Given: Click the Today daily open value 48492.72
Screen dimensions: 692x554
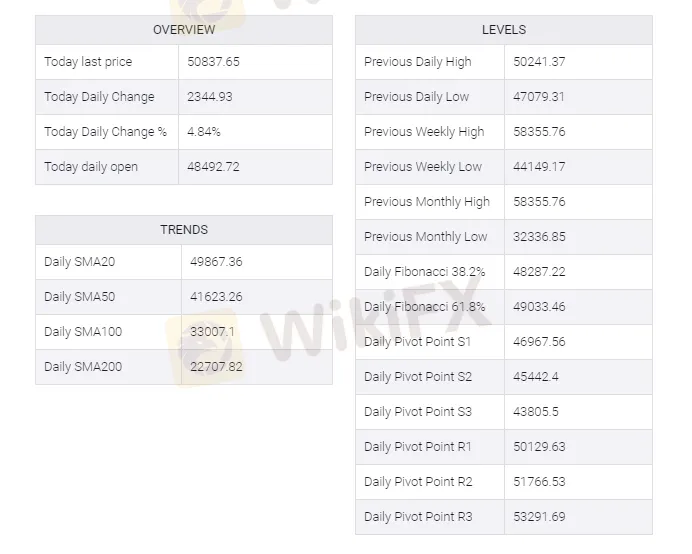Looking at the screenshot, I should (213, 167).
